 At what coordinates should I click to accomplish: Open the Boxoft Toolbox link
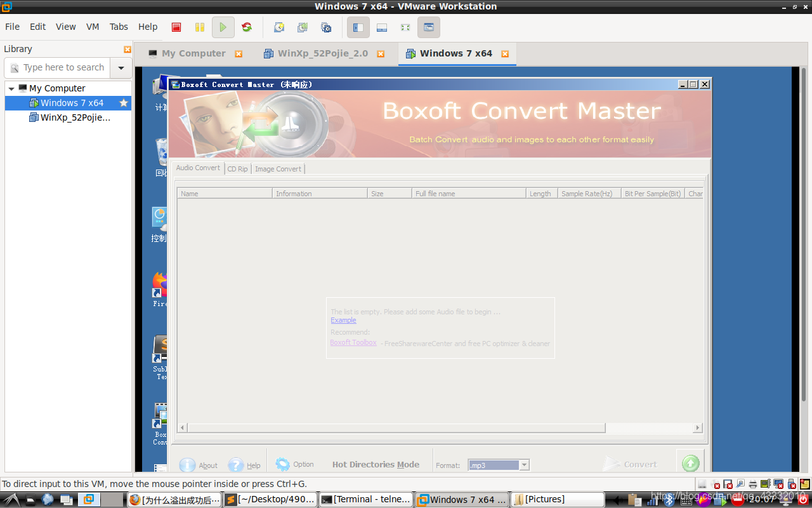[353, 343]
